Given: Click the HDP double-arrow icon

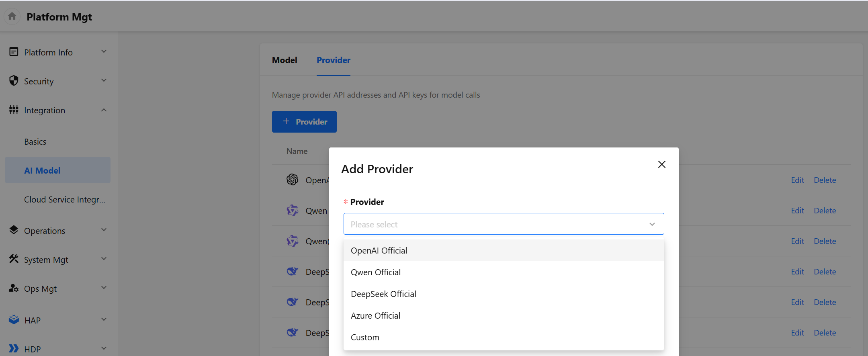Looking at the screenshot, I should pos(14,349).
